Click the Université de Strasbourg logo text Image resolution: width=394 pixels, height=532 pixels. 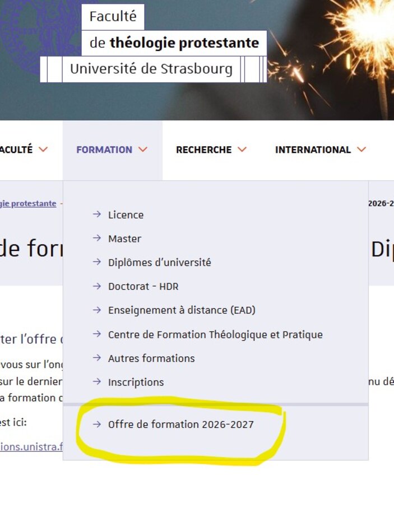[x=151, y=69]
